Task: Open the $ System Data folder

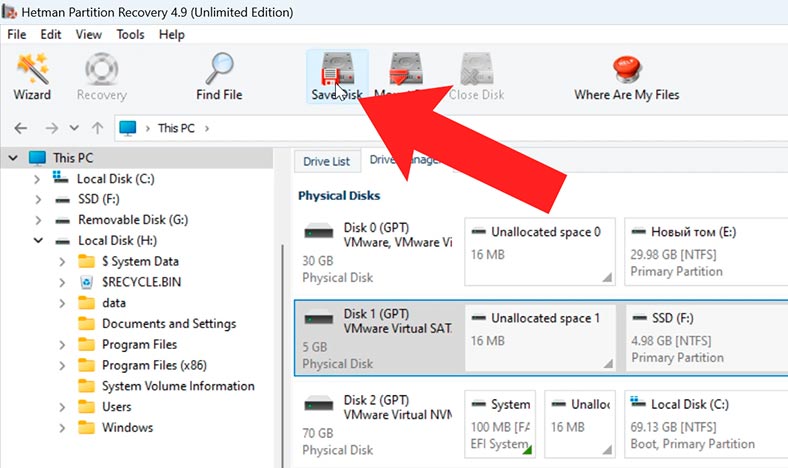Action: point(140,261)
